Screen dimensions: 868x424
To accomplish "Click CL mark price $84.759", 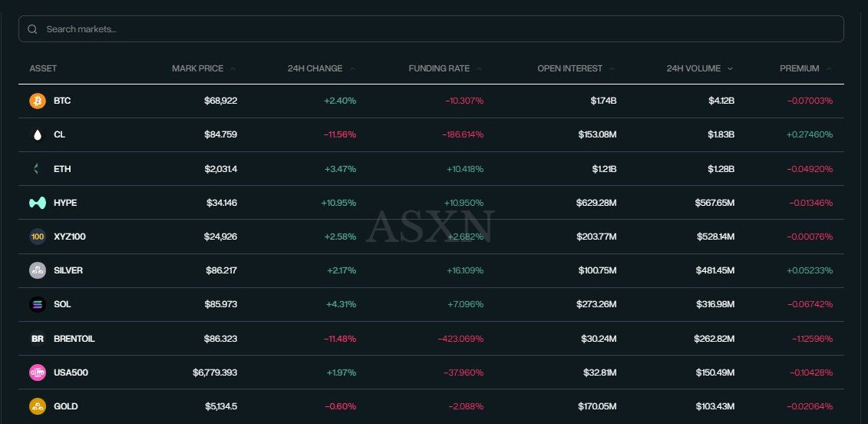I will (220, 134).
